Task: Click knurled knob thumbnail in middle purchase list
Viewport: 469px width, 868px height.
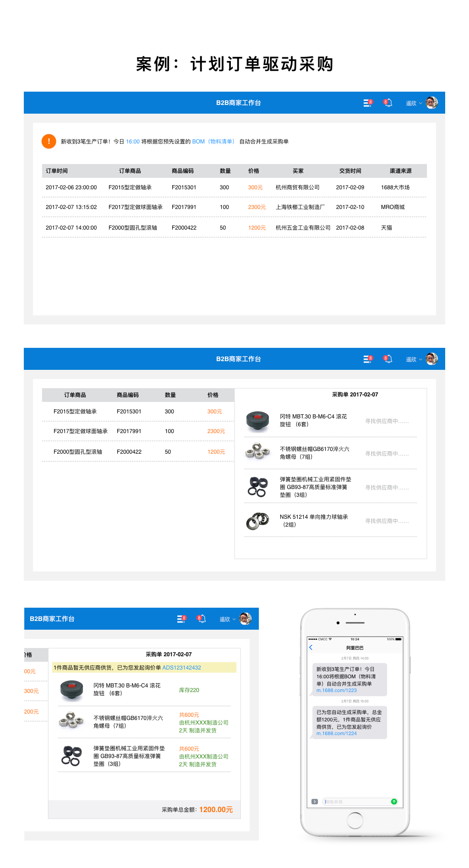Action: (257, 421)
